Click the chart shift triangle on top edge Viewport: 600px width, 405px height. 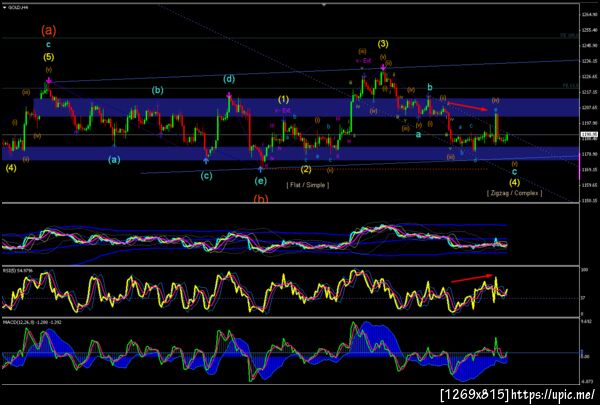tap(324, 5)
